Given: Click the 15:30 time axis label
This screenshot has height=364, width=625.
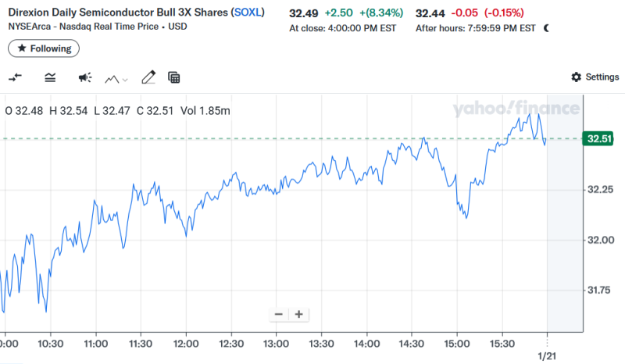Looking at the screenshot, I should pos(502,344).
